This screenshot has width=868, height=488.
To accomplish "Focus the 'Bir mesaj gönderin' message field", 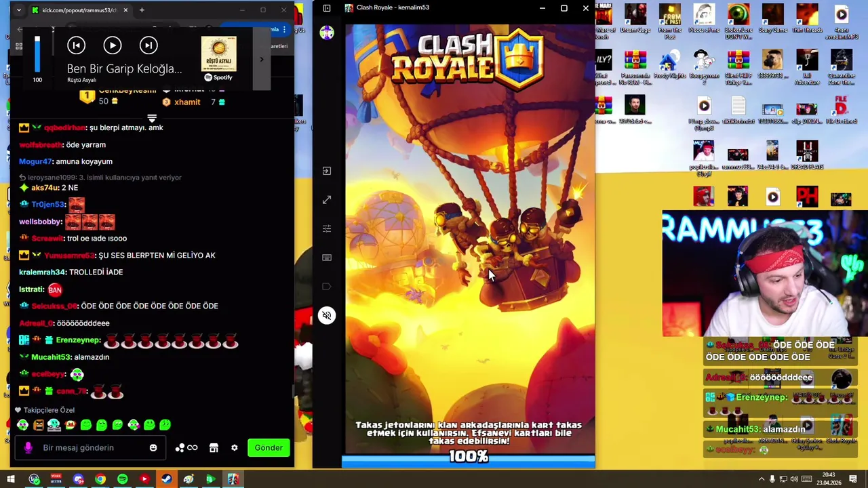I will tap(90, 447).
